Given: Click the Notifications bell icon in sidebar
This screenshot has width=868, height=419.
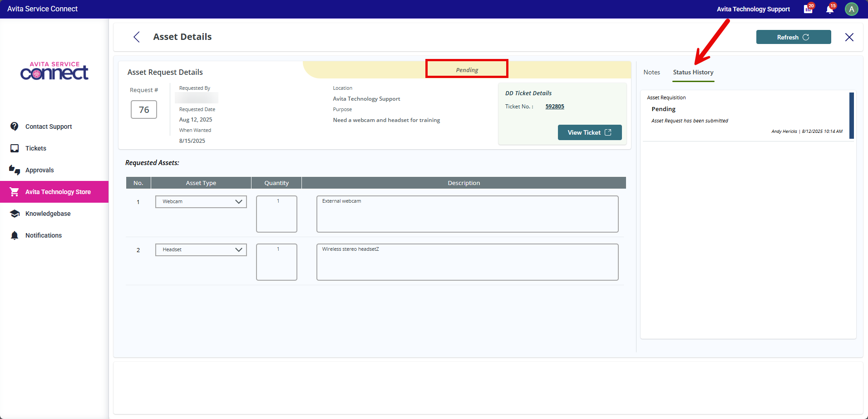Looking at the screenshot, I should [15, 235].
